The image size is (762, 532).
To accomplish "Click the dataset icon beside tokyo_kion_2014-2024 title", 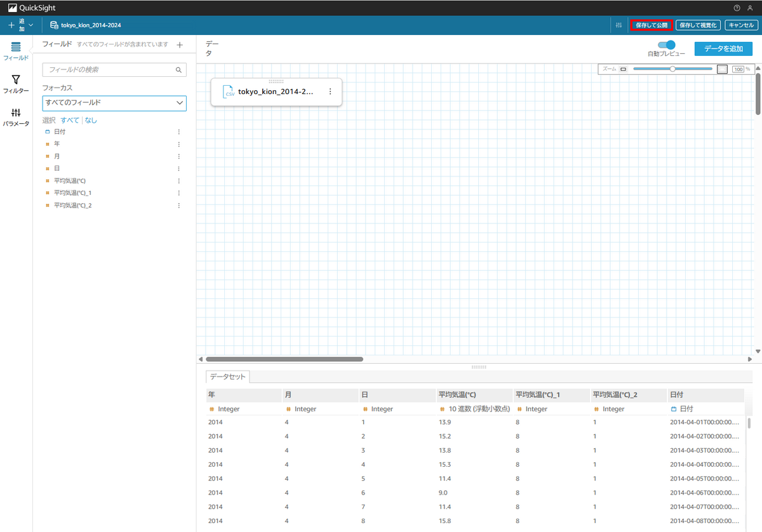I will pos(54,25).
